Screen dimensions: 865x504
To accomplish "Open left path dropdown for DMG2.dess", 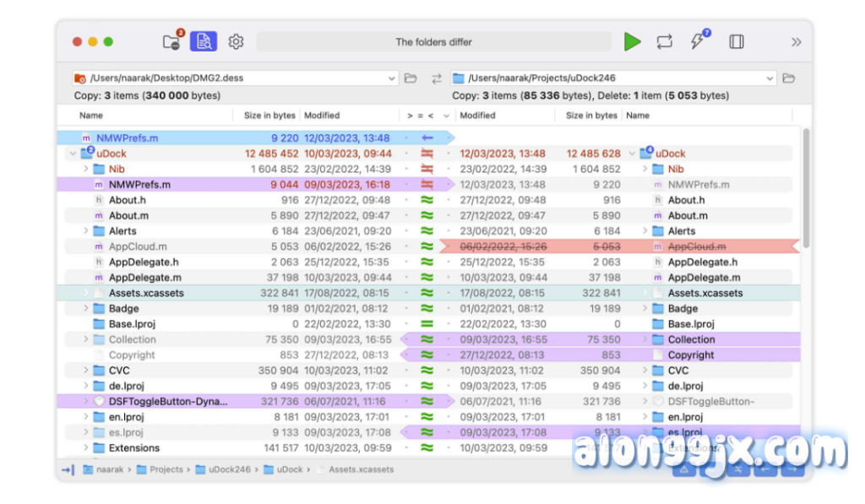I will point(391,79).
